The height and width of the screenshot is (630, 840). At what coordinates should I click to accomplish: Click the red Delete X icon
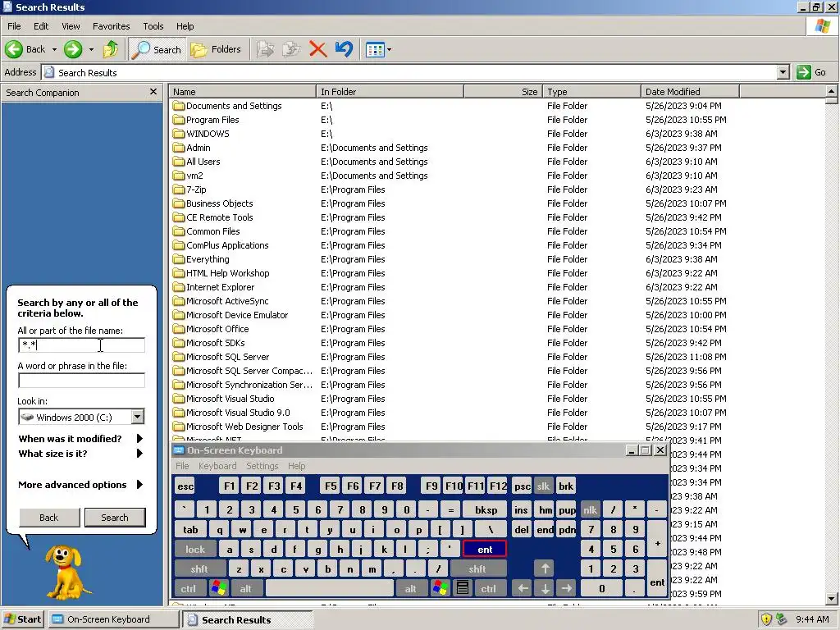tap(317, 49)
